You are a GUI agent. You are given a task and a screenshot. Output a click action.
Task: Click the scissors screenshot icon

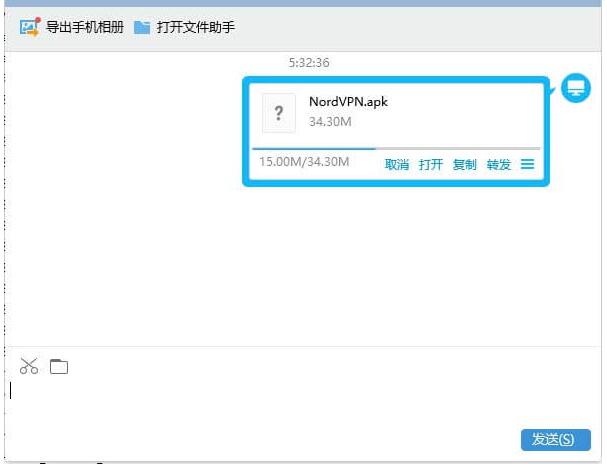(x=29, y=366)
